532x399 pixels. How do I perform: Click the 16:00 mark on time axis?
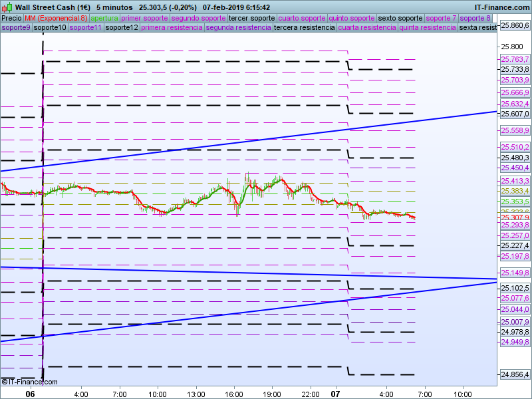tap(233, 394)
